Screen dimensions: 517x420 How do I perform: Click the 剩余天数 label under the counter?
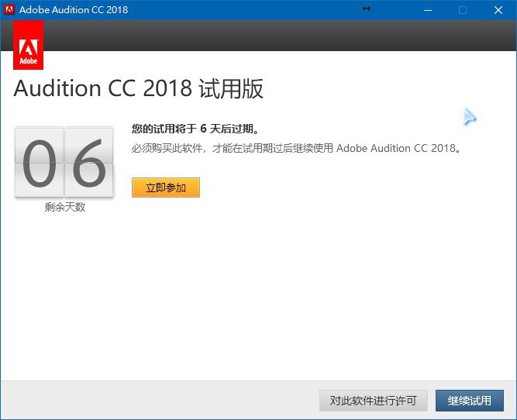[64, 208]
